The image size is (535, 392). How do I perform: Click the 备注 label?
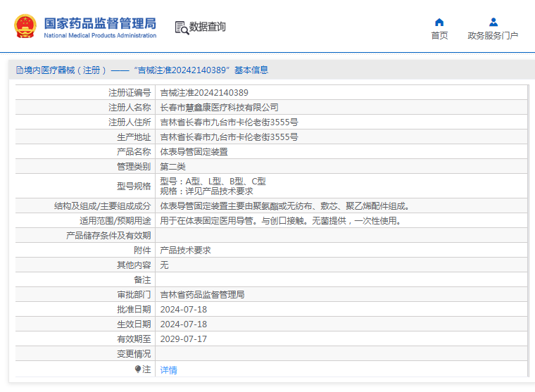coord(142,280)
